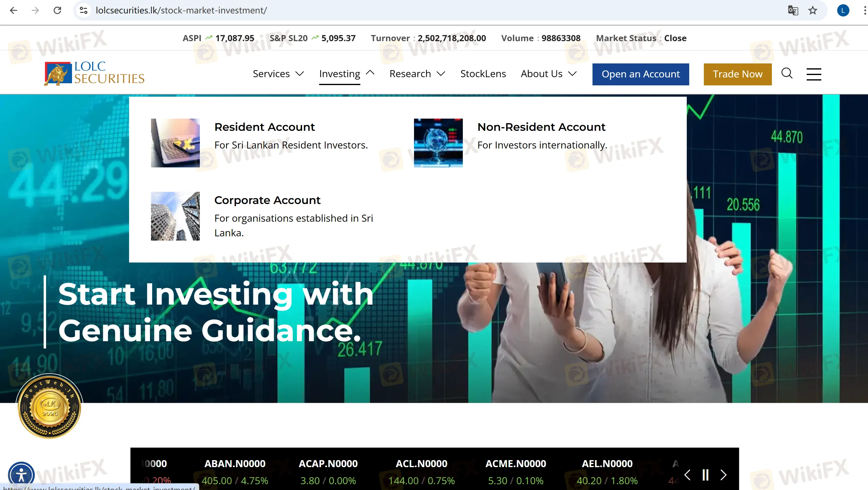Open the StockLens menu item
The width and height of the screenshot is (868, 490).
(483, 74)
